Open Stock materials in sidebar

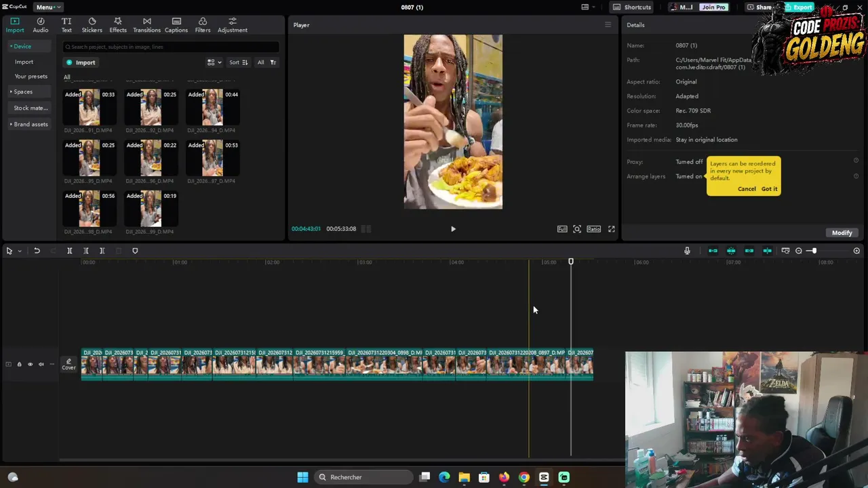(x=31, y=108)
